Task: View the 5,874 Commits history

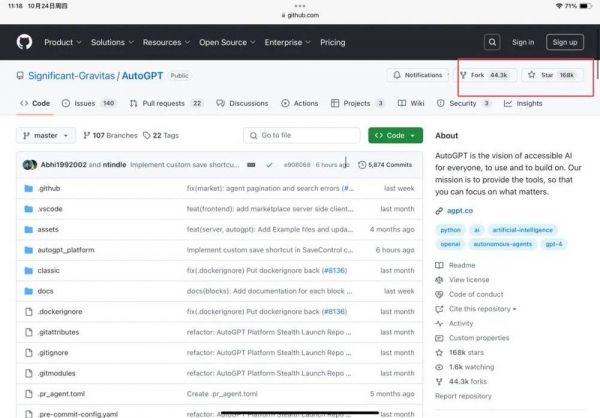Action: click(389, 165)
